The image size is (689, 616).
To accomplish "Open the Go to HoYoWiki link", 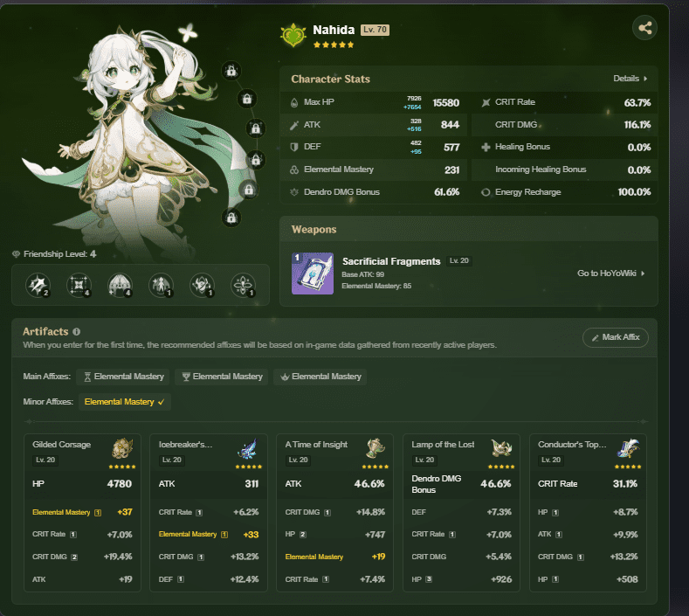I will (610, 273).
